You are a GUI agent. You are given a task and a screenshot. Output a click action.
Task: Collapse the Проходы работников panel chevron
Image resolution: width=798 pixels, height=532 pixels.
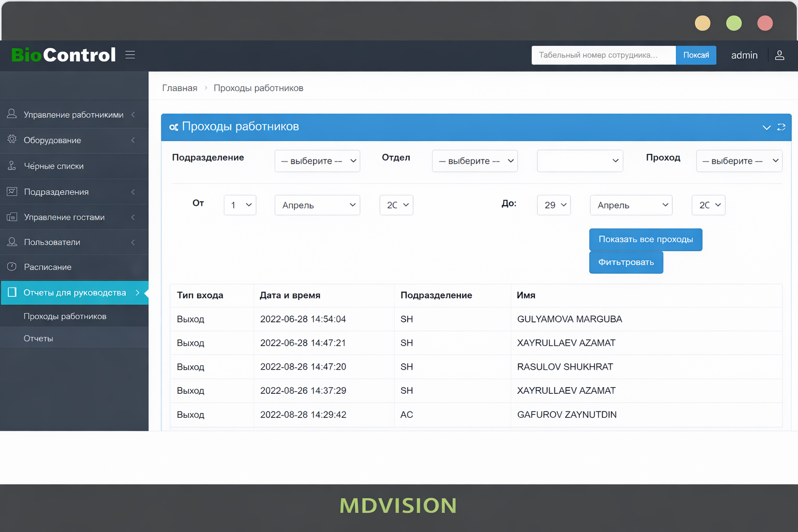766,127
